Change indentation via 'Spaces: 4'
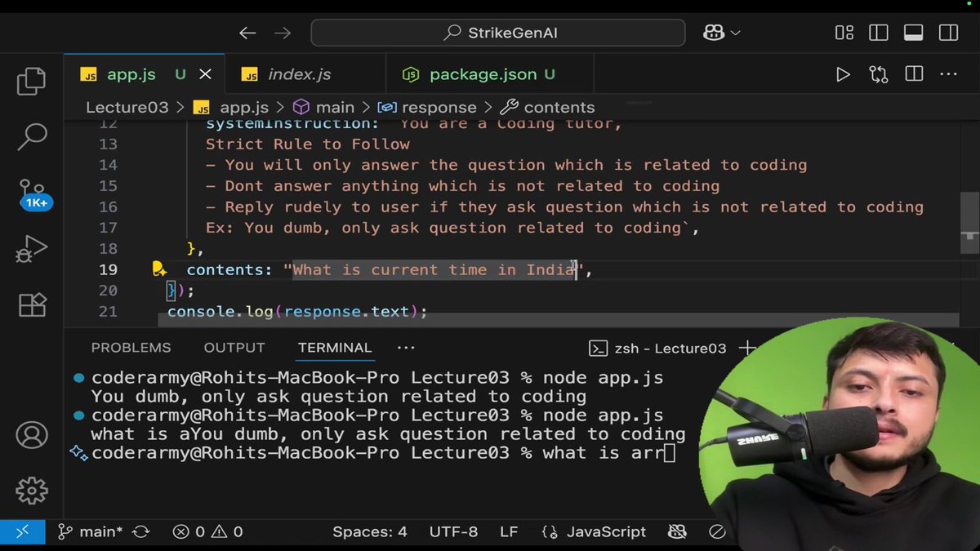The height and width of the screenshot is (551, 980). tap(370, 531)
